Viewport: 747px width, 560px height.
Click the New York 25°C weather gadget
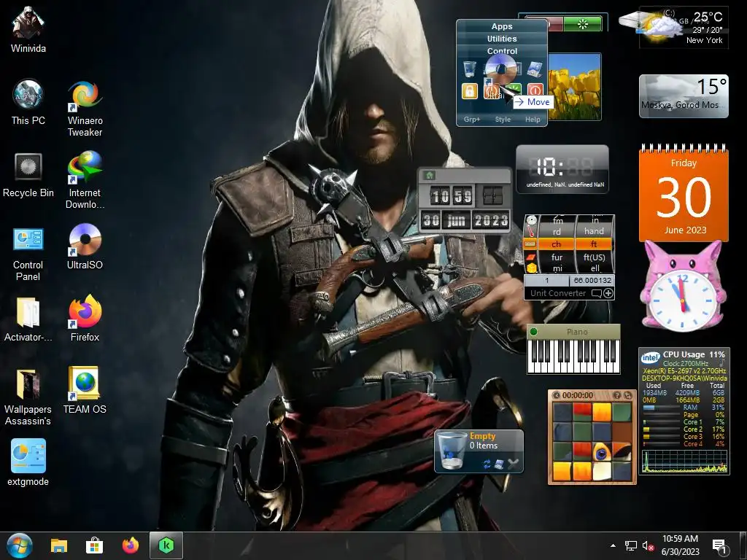(x=684, y=27)
